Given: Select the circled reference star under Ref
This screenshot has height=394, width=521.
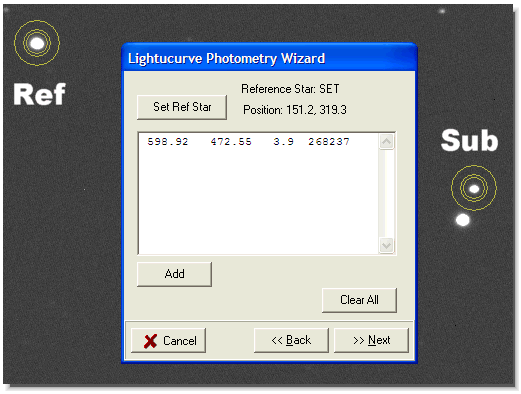Looking at the screenshot, I should point(37,43).
